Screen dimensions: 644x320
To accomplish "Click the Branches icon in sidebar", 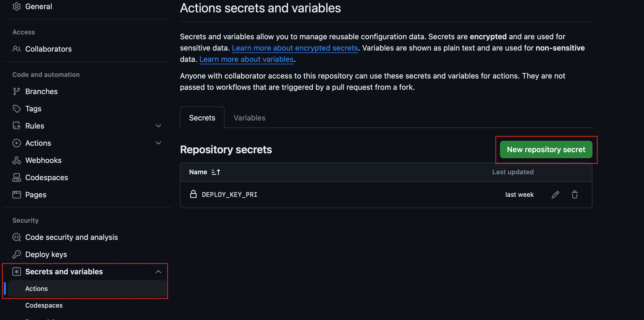I will (x=16, y=91).
